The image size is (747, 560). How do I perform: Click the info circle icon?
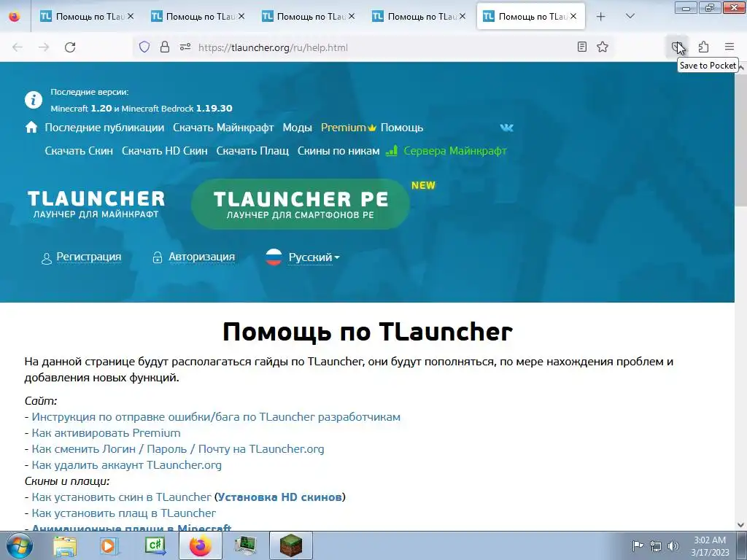click(x=34, y=100)
